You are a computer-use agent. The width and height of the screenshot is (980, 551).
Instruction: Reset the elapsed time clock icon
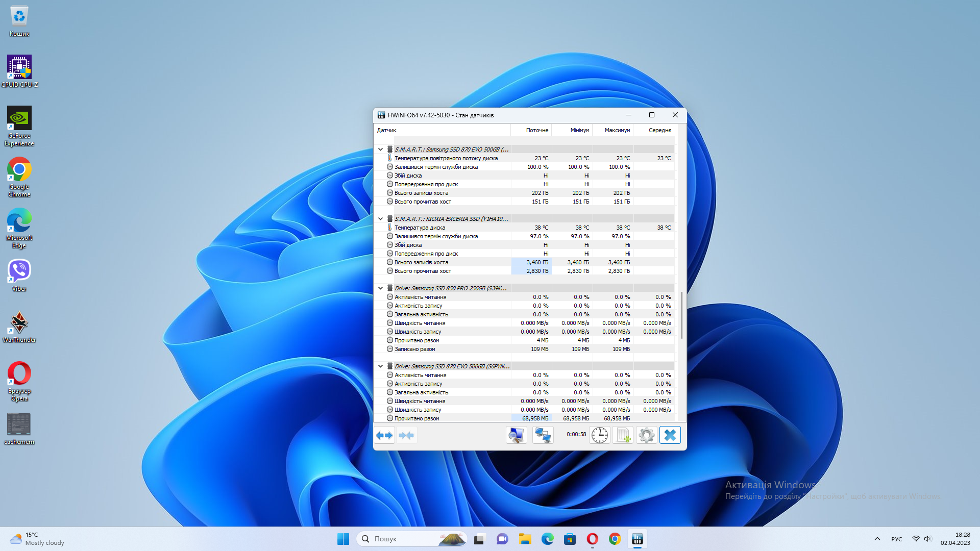[x=599, y=435]
